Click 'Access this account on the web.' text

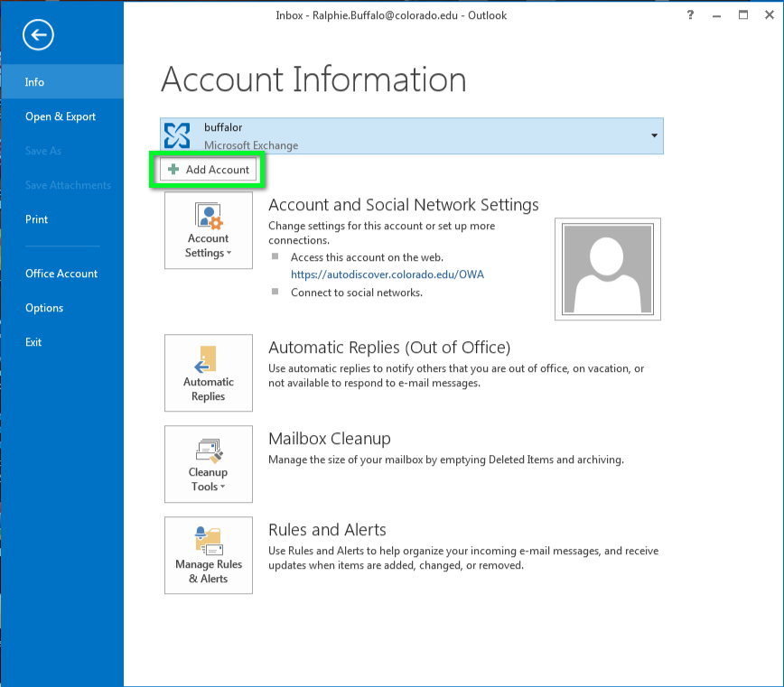coord(367,257)
